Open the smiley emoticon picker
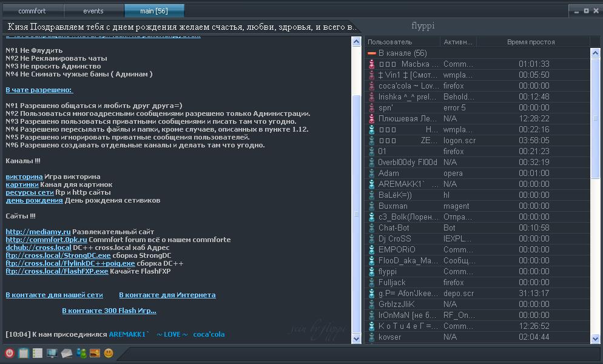Image resolution: width=603 pixels, height=364 pixels. [x=109, y=353]
